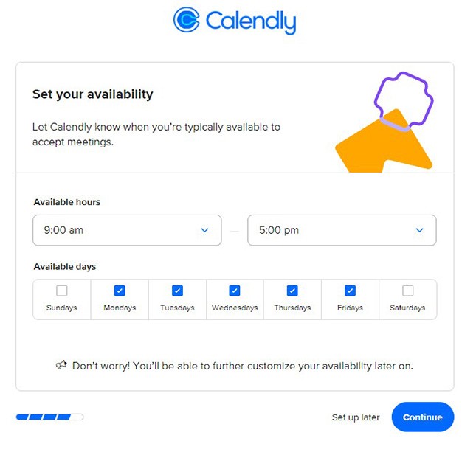The height and width of the screenshot is (472, 476).
Task: Click the onboarding progress bar
Action: pos(49,417)
